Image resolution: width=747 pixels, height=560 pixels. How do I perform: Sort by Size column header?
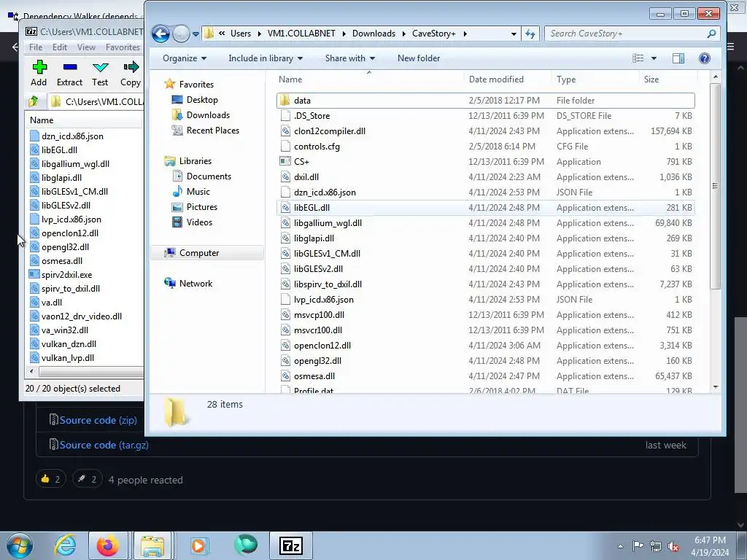[668, 79]
